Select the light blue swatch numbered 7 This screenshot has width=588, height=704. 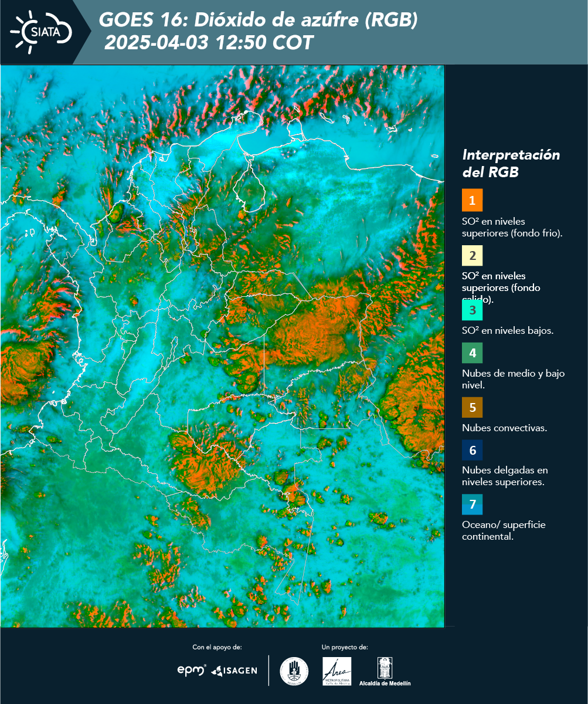point(472,505)
